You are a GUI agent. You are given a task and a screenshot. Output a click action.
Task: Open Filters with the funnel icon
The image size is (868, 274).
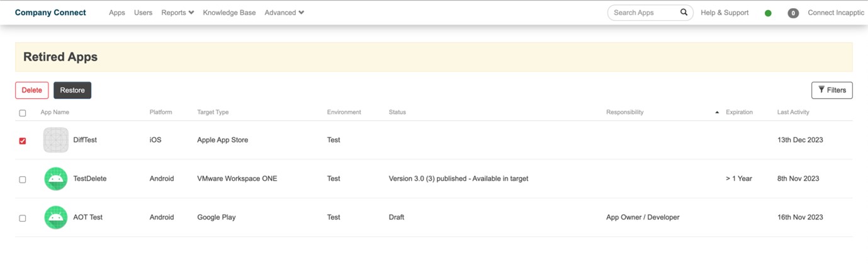coord(832,90)
